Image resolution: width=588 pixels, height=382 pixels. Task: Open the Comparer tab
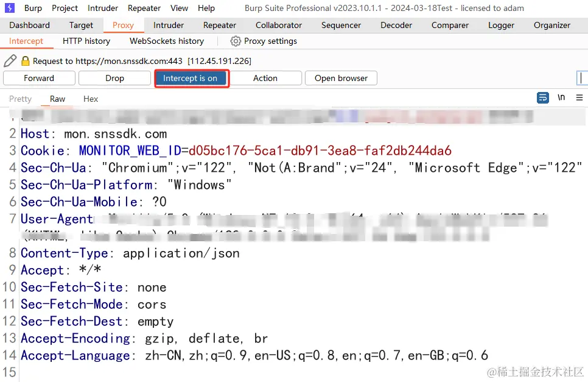click(450, 25)
